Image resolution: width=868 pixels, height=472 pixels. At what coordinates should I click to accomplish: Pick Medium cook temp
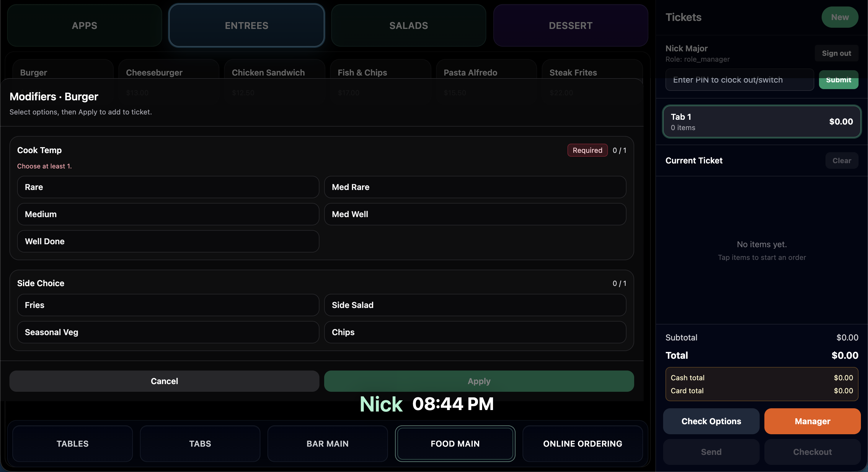(x=168, y=214)
